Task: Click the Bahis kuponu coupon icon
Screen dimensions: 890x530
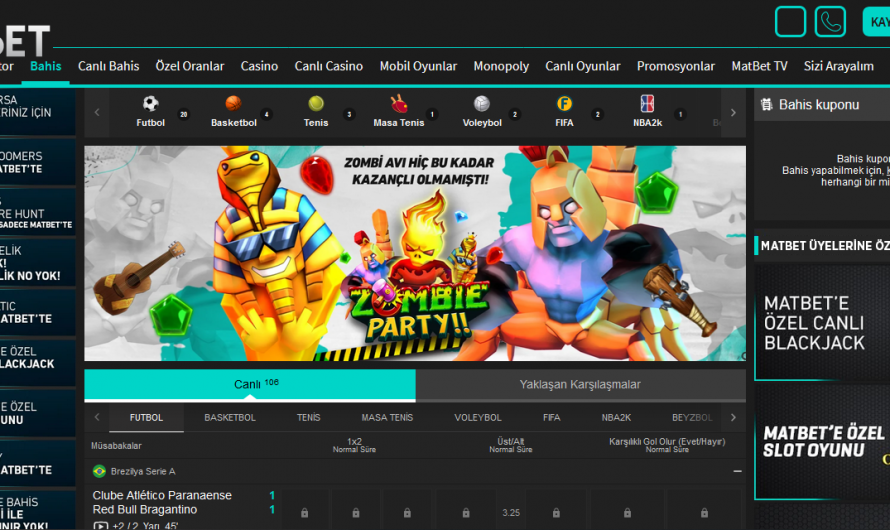Action: [x=767, y=104]
